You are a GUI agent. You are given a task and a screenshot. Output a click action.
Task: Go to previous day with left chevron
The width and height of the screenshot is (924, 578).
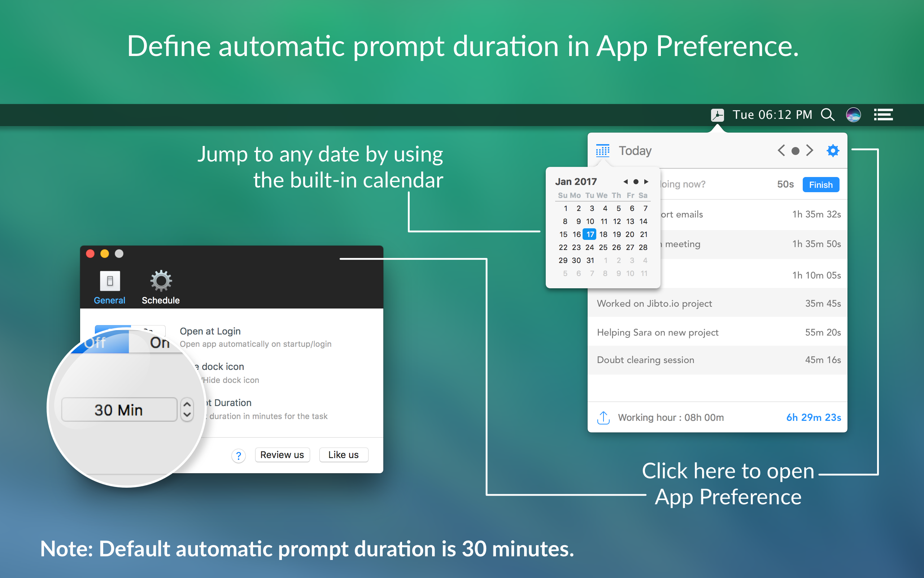(781, 151)
